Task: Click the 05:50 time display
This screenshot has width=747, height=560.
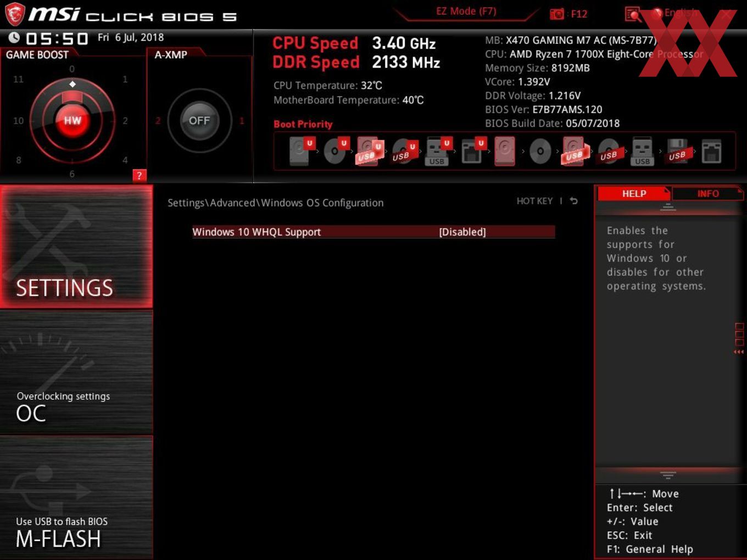Action: click(57, 38)
